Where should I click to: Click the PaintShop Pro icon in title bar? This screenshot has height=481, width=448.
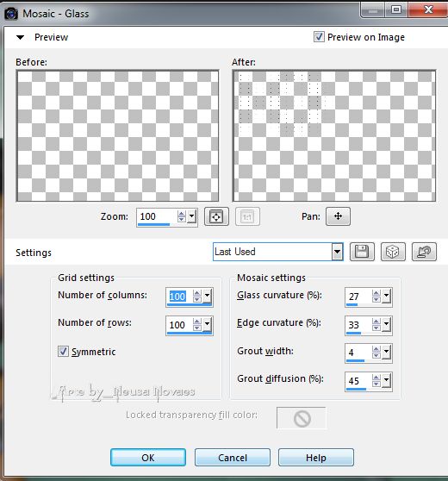(11, 14)
